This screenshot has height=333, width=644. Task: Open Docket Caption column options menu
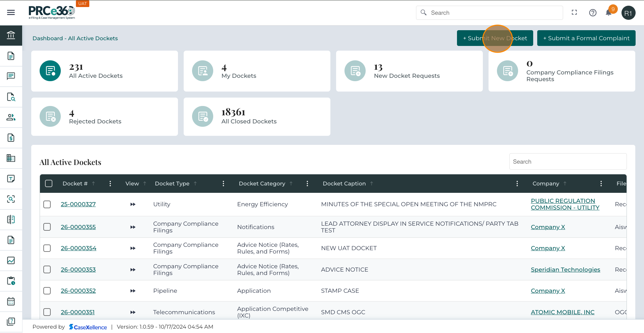pos(517,183)
